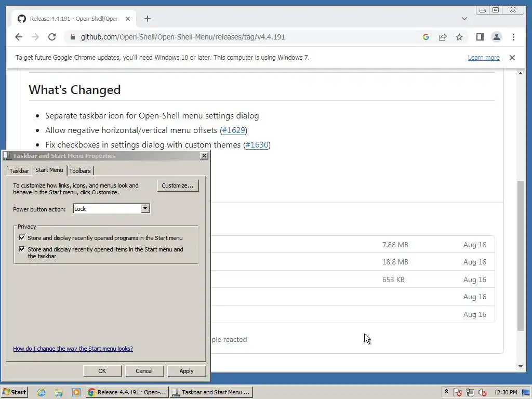Switch to Chrome Release 4.4.191 taskbar button
532x399 pixels.
pos(127,392)
